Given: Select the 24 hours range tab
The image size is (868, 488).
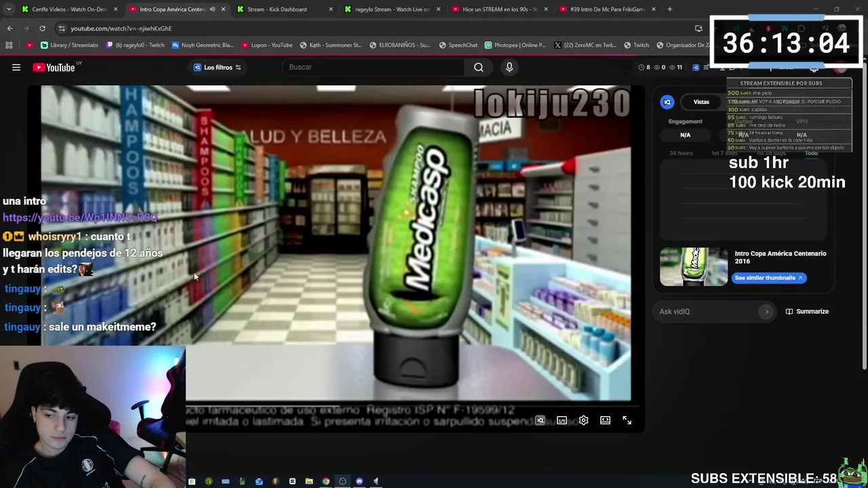Looking at the screenshot, I should coord(681,153).
